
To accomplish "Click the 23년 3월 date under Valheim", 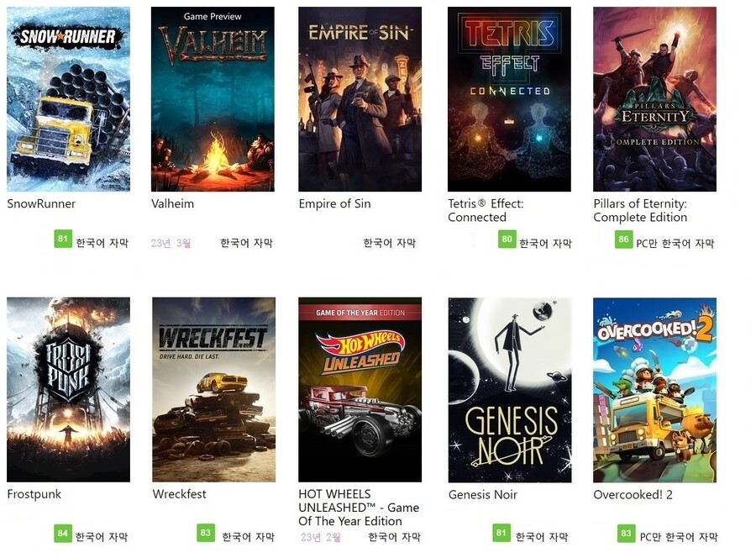I will pyautogui.click(x=171, y=243).
